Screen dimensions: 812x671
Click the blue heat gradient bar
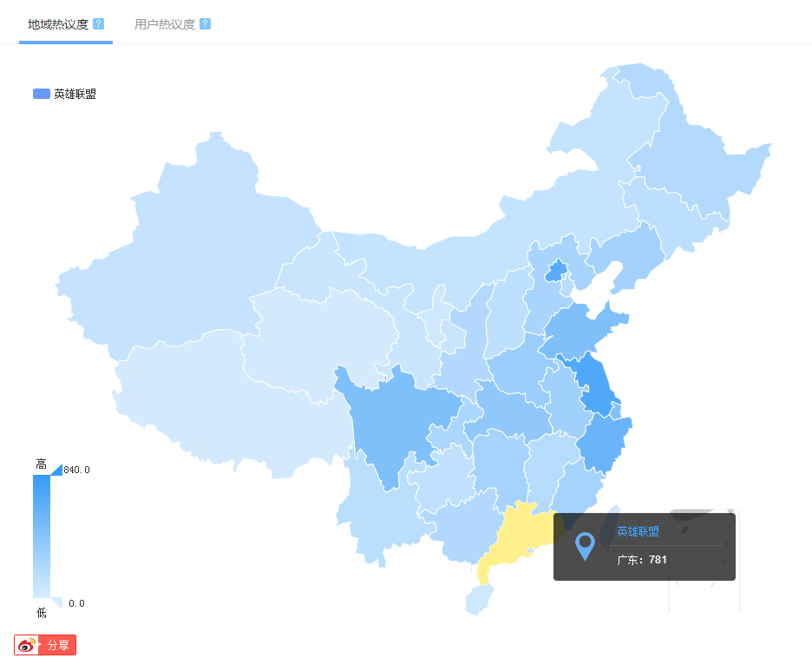[42, 536]
